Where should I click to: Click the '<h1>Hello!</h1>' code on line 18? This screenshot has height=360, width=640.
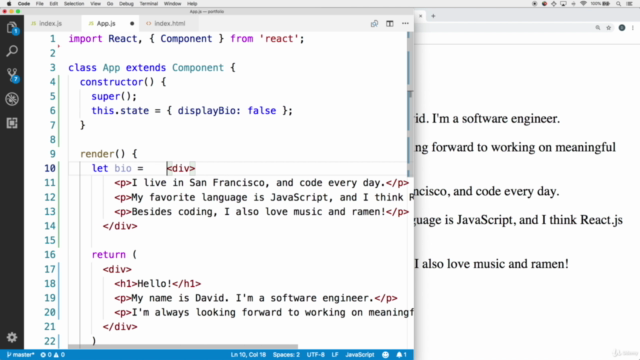158,284
